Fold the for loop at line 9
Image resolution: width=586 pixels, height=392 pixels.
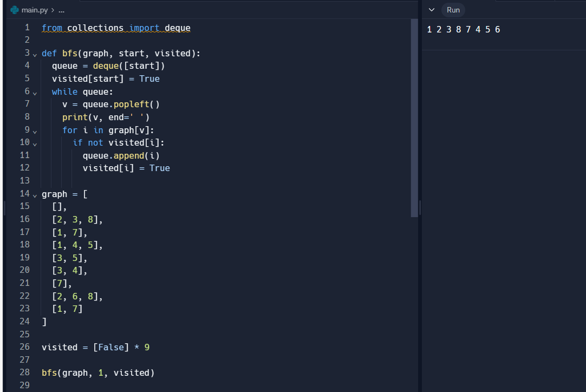[35, 132]
